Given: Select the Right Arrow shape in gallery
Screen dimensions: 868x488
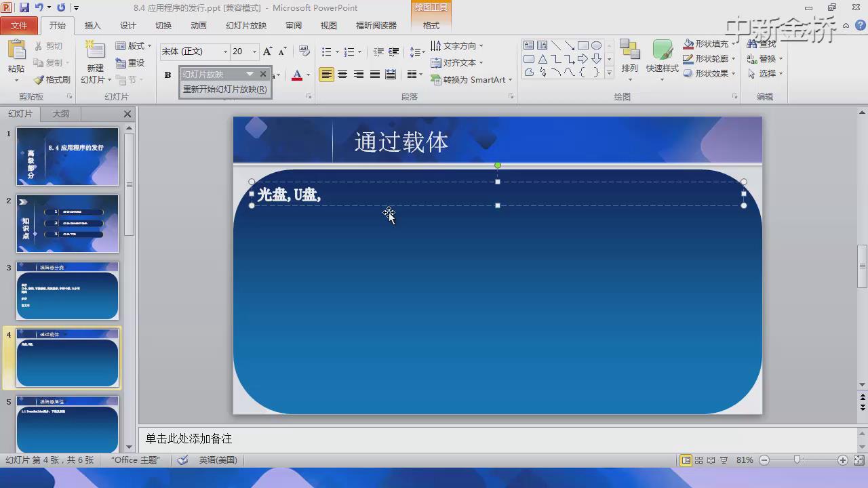Looking at the screenshot, I should [x=583, y=59].
